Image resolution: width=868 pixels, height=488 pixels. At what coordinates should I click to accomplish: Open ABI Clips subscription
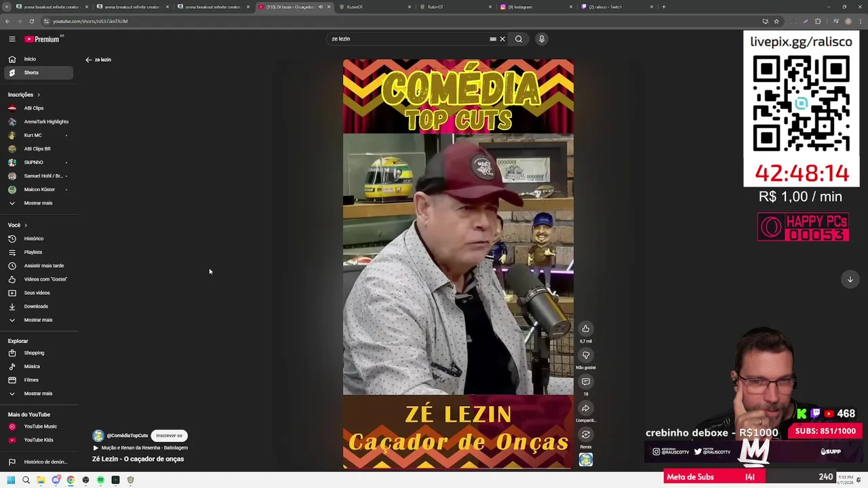tap(37, 108)
